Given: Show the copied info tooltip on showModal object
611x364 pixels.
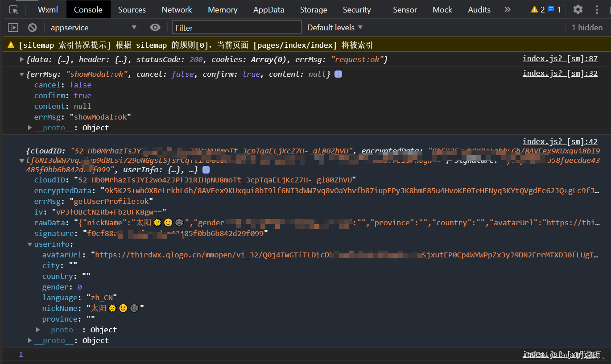Looking at the screenshot, I should click(x=338, y=74).
